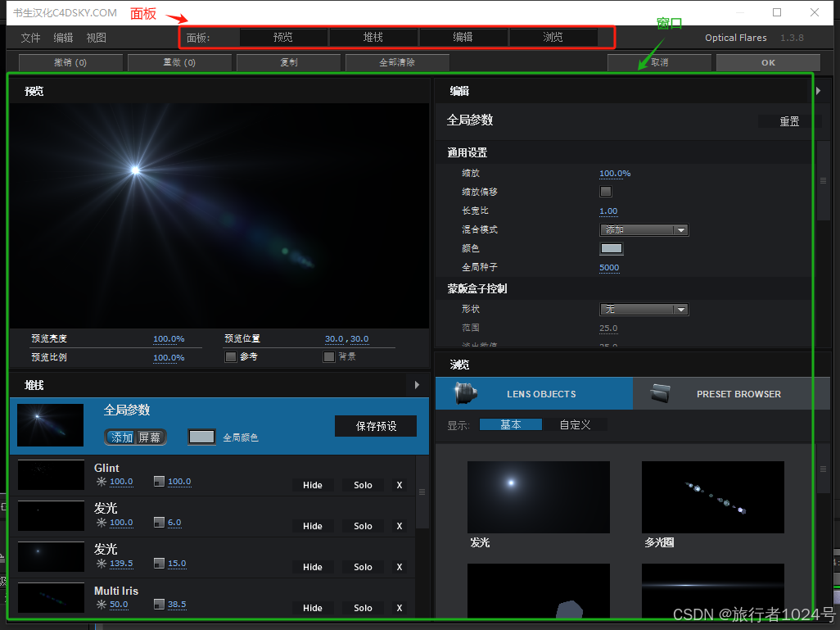Hide the first 发光 element
This screenshot has height=630, width=840.
point(312,526)
